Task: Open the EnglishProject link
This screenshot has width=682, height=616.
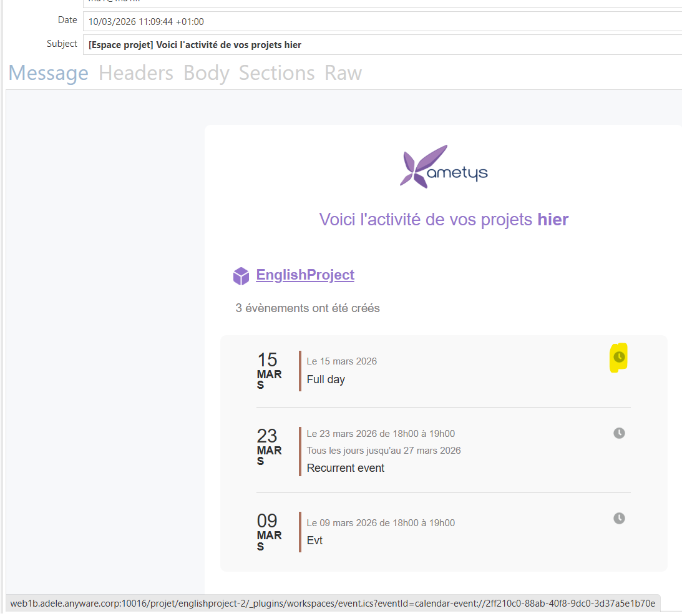Action: [x=305, y=275]
